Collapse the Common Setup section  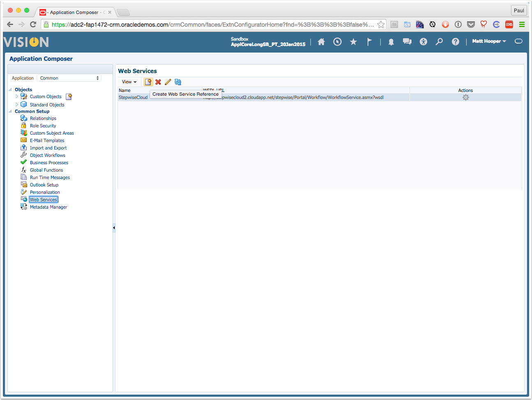coord(10,111)
